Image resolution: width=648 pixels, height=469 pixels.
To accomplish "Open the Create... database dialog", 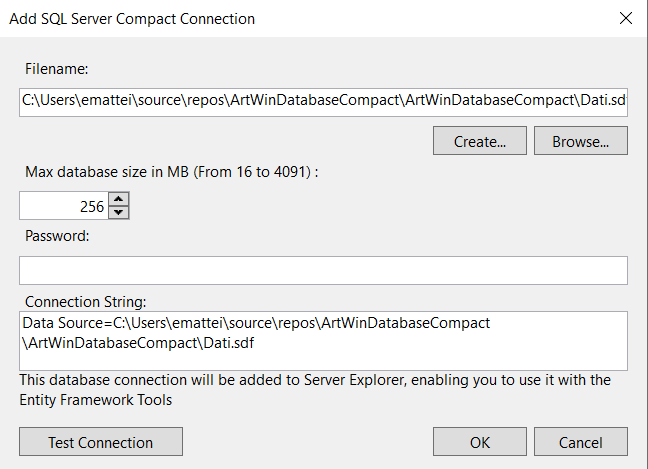I will [x=480, y=141].
